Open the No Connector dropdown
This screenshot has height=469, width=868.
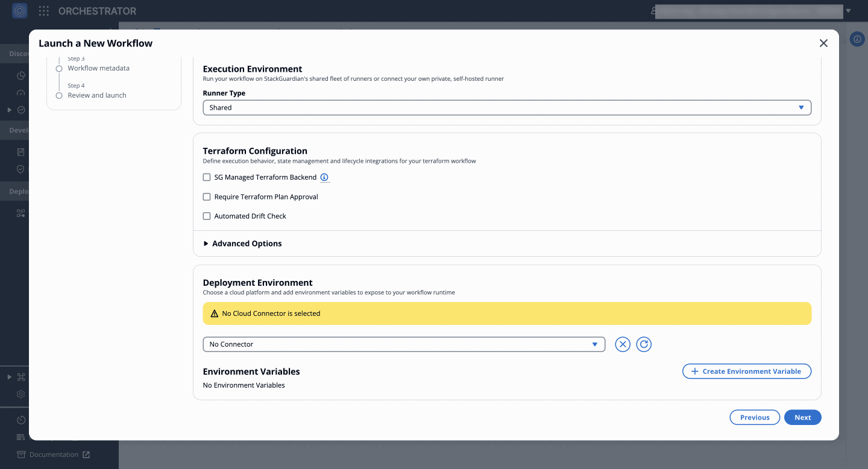click(404, 344)
